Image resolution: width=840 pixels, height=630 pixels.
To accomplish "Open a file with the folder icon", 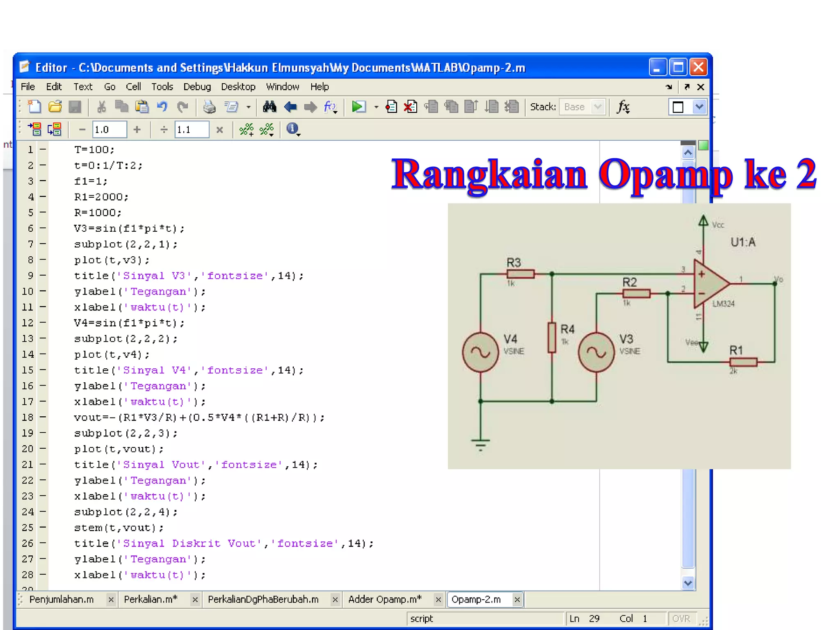I will (x=55, y=107).
